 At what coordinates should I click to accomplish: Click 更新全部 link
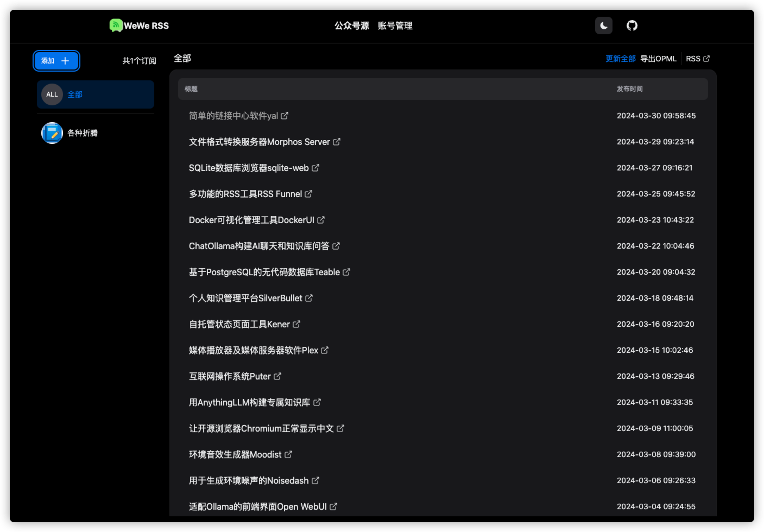click(621, 59)
